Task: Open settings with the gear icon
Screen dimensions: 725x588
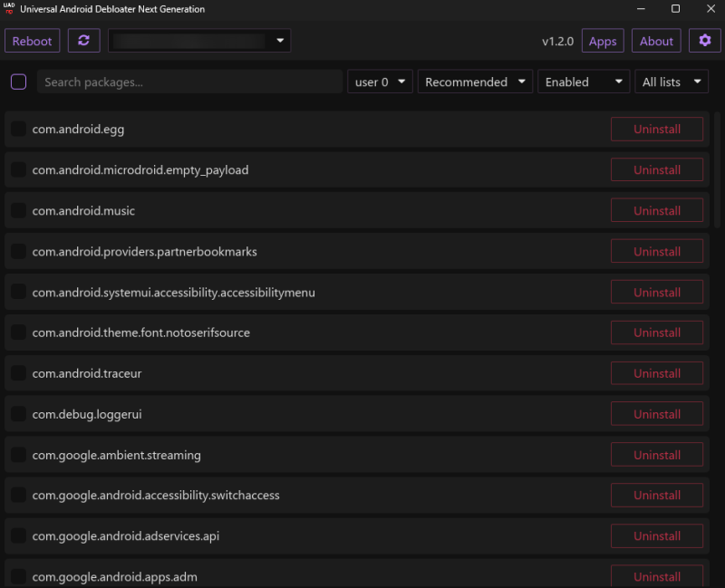Action: tap(705, 41)
